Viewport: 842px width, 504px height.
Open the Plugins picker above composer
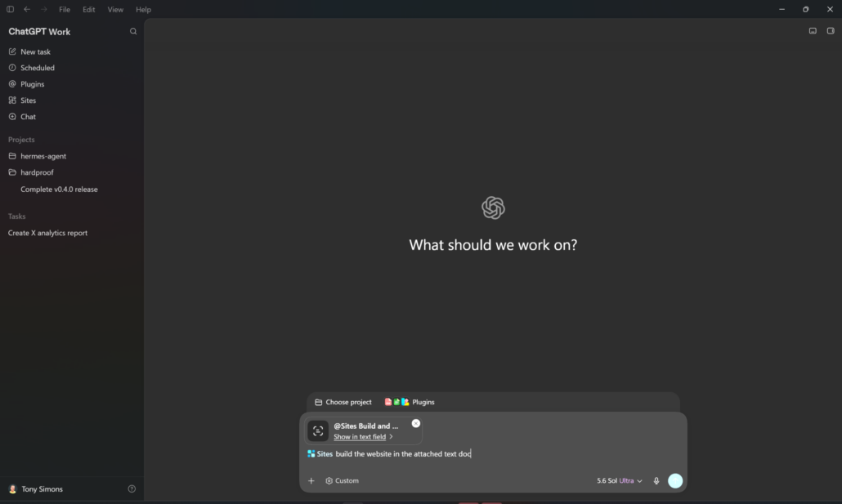click(x=410, y=402)
